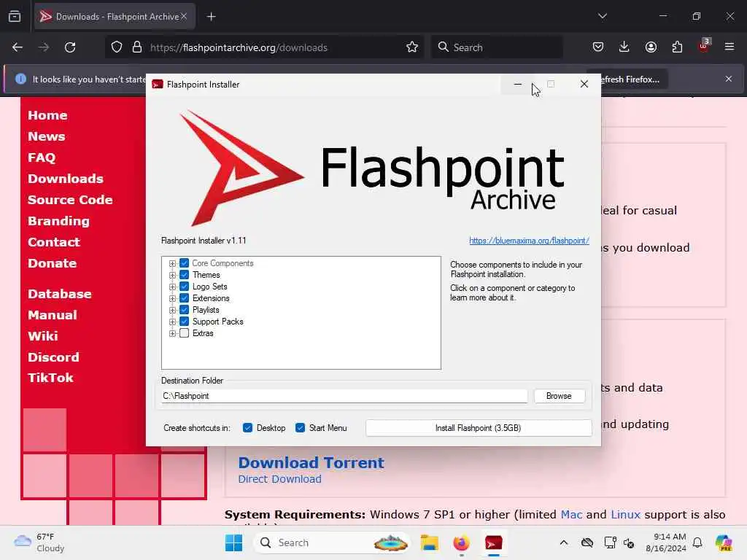Open TikTok in the website sidebar
747x560 pixels.
(50, 378)
